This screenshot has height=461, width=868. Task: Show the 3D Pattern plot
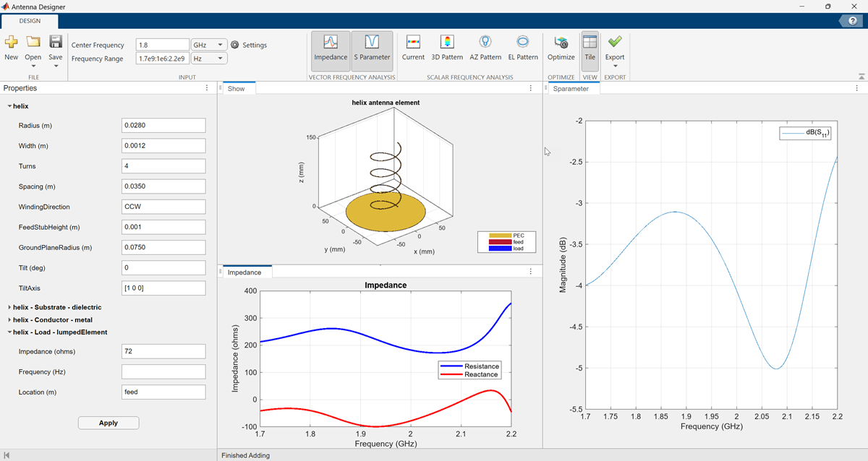click(x=447, y=48)
